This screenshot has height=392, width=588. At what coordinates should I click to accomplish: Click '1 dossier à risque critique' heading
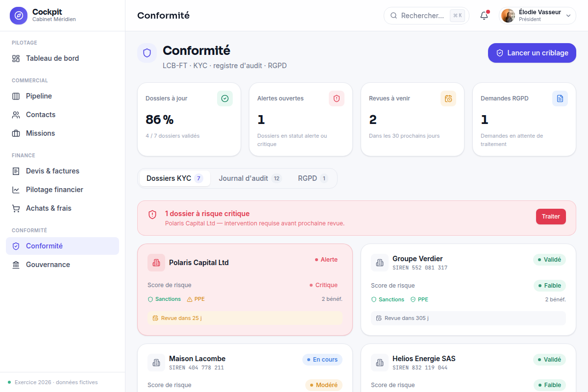pos(207,214)
